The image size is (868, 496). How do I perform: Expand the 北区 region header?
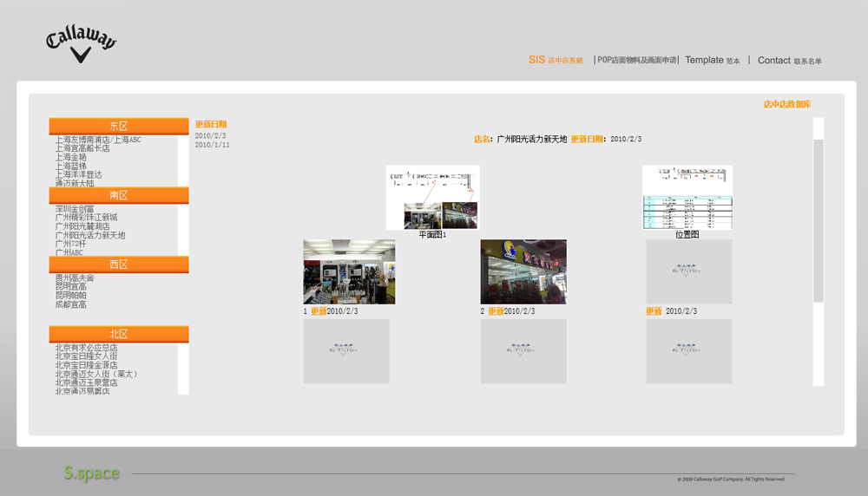119,335
